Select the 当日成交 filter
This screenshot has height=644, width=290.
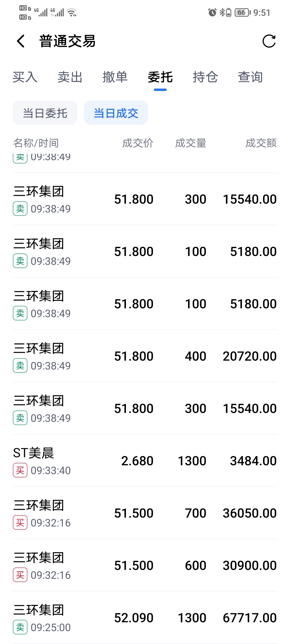pos(116,113)
